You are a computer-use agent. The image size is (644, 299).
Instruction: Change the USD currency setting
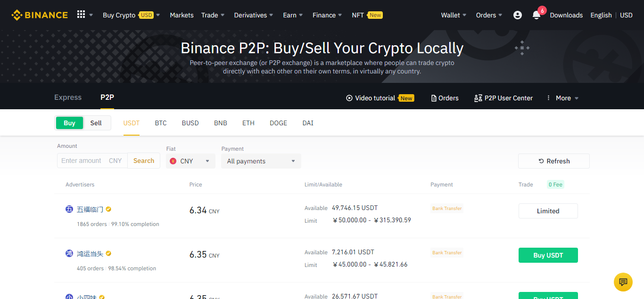pos(626,15)
